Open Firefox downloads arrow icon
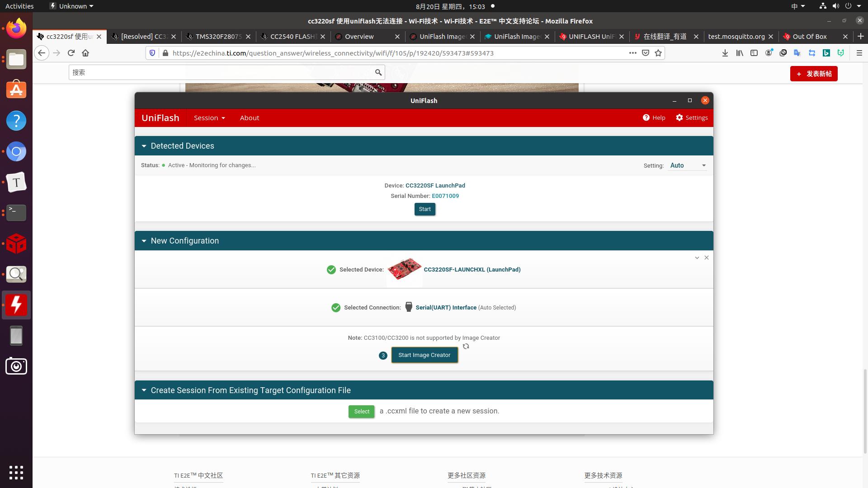This screenshot has height=488, width=868. [725, 53]
